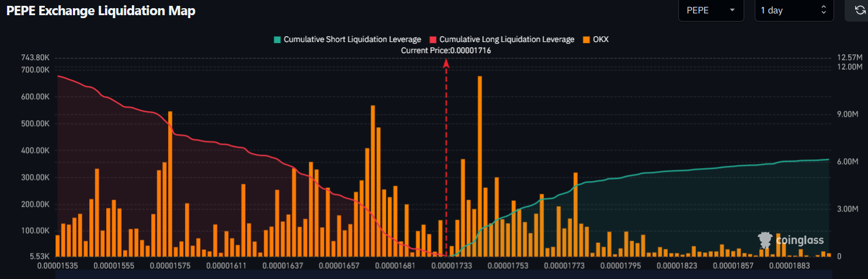The height and width of the screenshot is (279, 868).
Task: Click the 0.00001637 price axis label
Action: (x=284, y=266)
